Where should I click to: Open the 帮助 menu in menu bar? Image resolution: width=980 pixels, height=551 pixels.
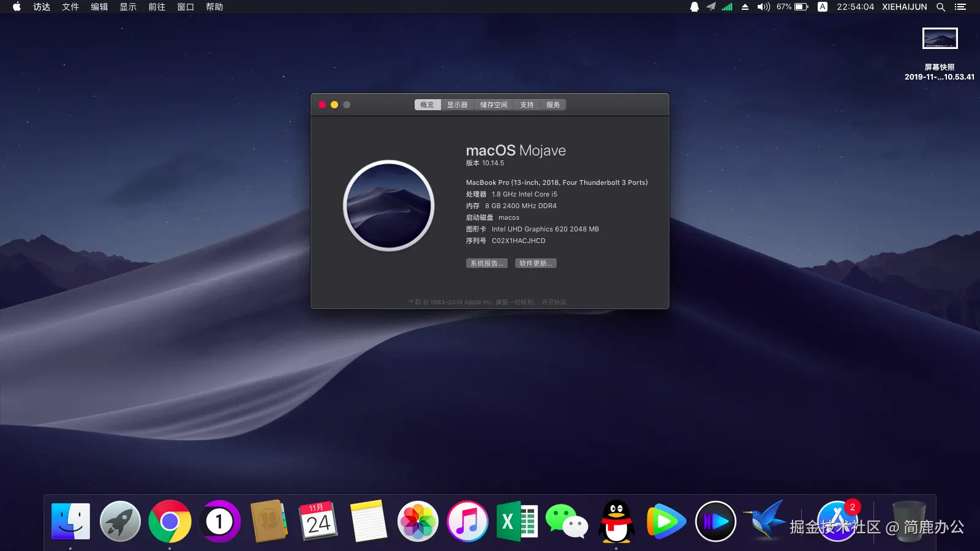point(214,7)
